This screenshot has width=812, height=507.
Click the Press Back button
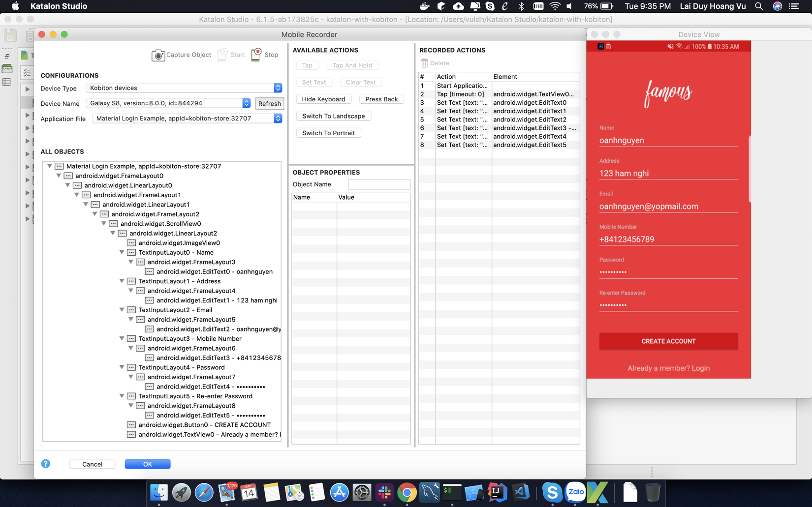[381, 99]
